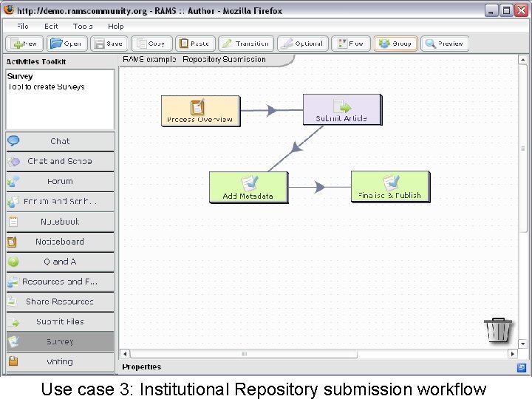The image size is (532, 399).
Task: Click the Flow toolbar button
Action: 351,44
